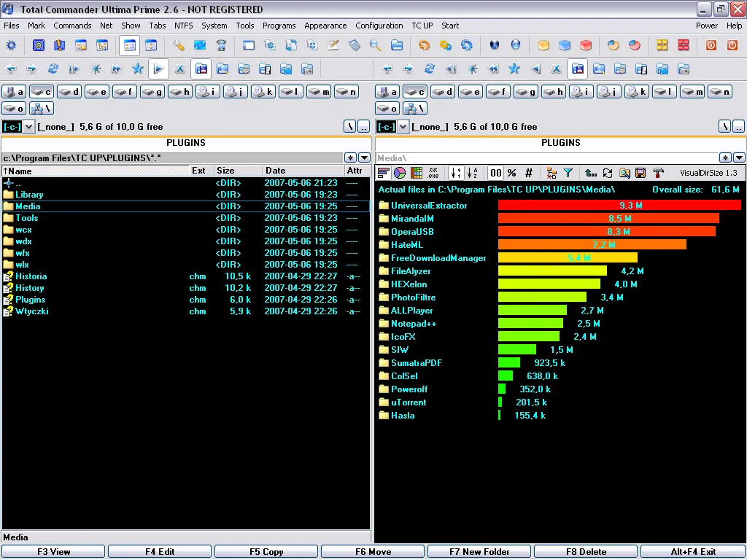747x560 pixels.
Task: Click the VisualDirSize save diskette icon
Action: point(640,173)
